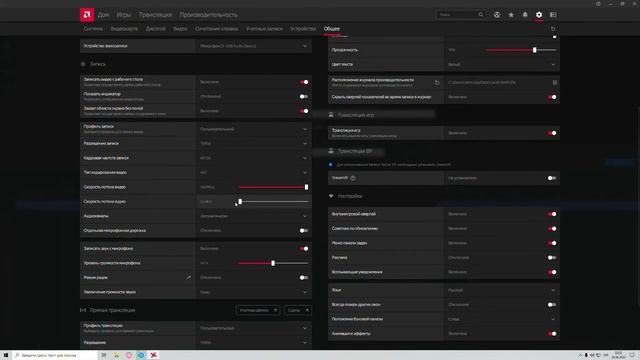The image size is (640, 360).
Task: Click the header search field
Action: coord(460,15)
